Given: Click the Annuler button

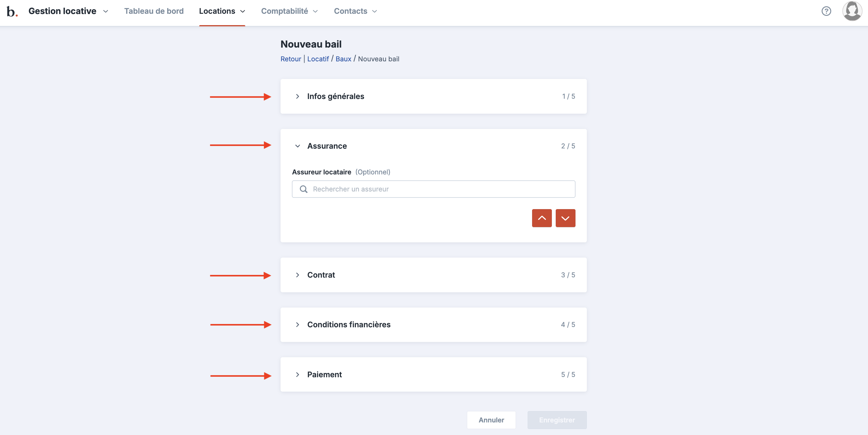Looking at the screenshot, I should coord(491,420).
